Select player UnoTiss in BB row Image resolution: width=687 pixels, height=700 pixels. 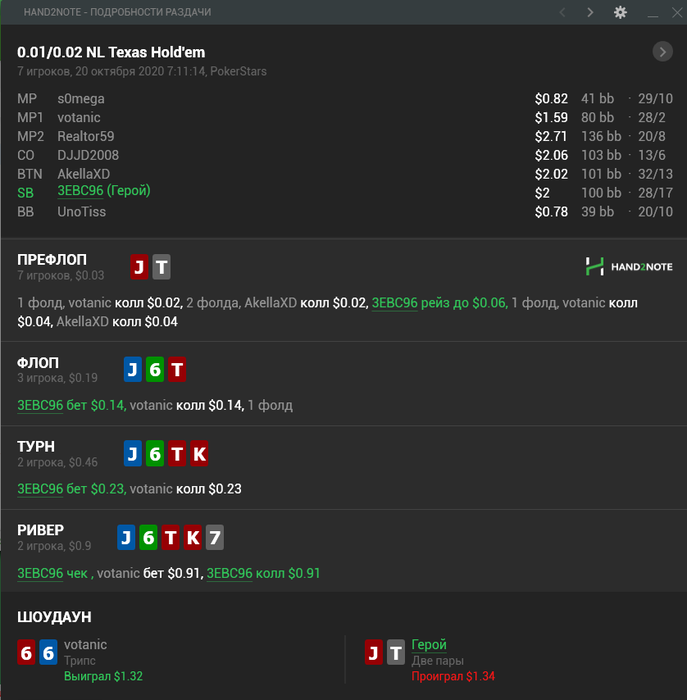coord(82,211)
